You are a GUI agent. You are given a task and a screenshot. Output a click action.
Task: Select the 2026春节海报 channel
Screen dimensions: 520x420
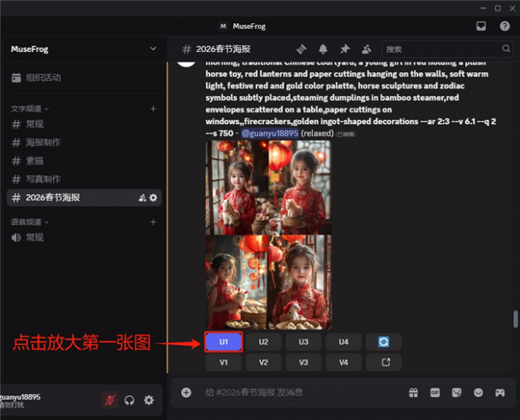point(84,197)
